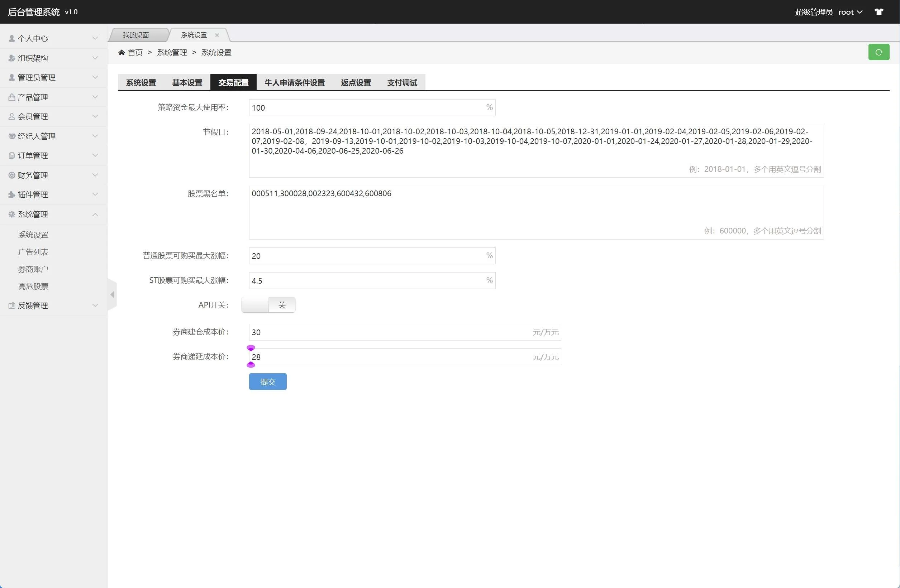Click the green refresh icon button
The width and height of the screenshot is (900, 588).
(878, 52)
